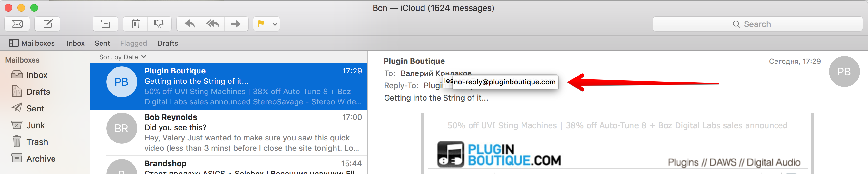
Task: Click the Sent paper plane icon
Action: [x=16, y=108]
